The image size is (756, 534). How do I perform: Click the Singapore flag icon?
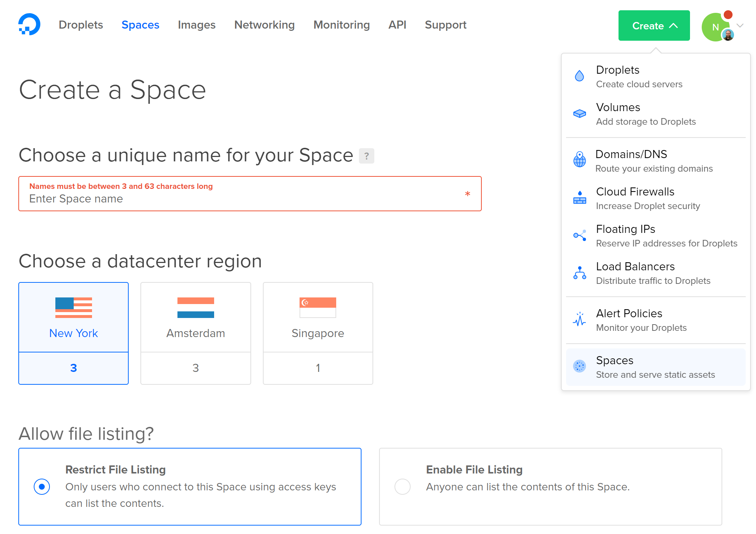coord(318,307)
